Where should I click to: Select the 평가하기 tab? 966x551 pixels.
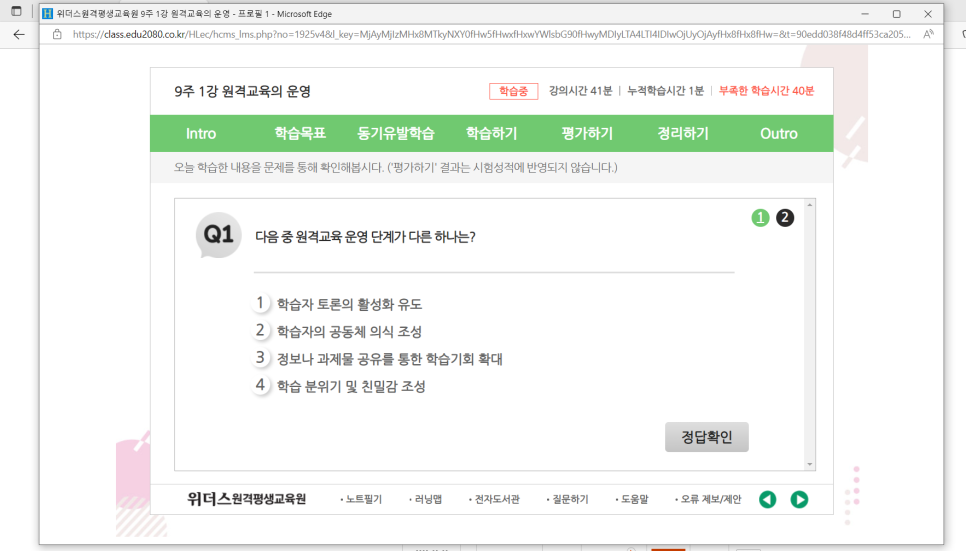click(x=587, y=134)
